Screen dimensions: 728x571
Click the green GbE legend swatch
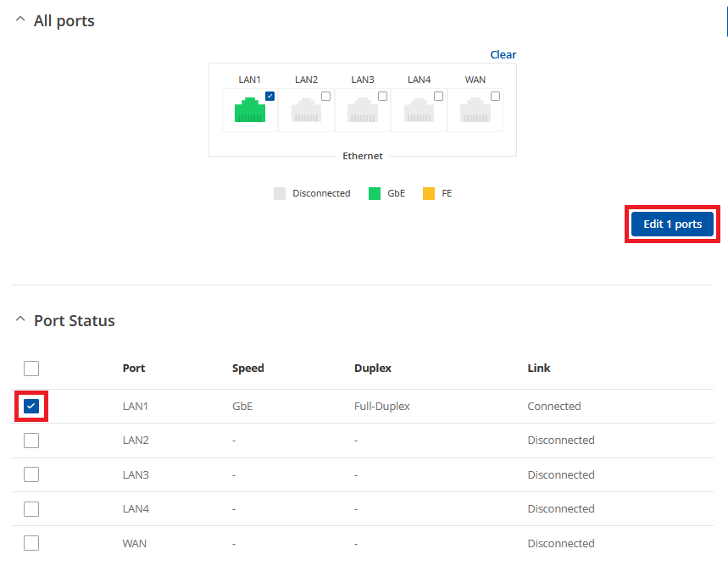(375, 193)
